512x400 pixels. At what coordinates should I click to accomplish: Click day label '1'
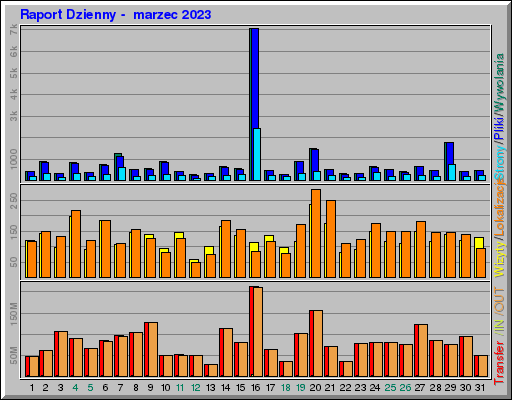[32, 388]
